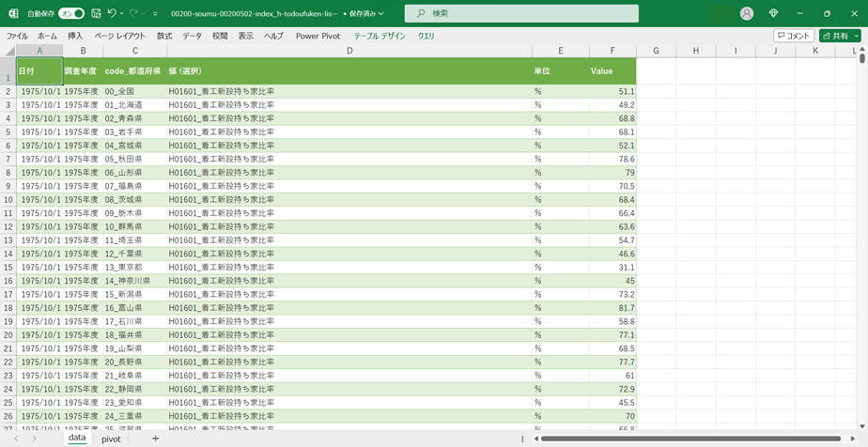Click the Select All corner triangle
The height and width of the screenshot is (447, 868).
(x=10, y=51)
